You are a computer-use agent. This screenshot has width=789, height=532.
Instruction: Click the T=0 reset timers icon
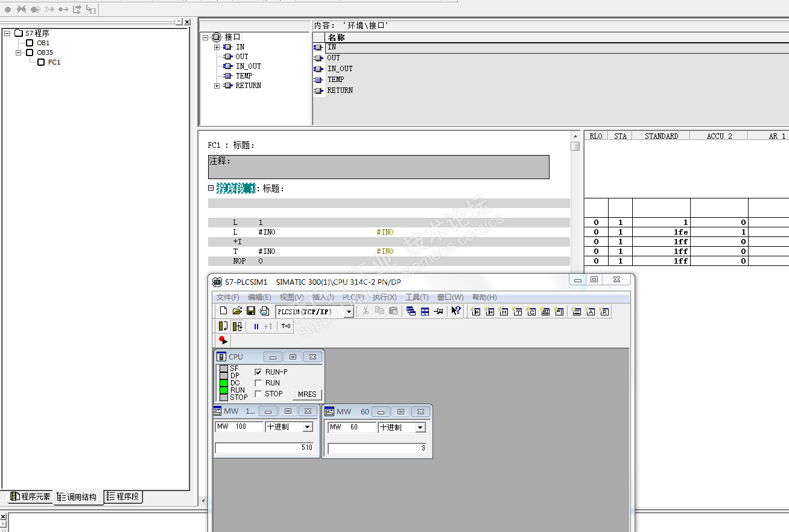[286, 326]
